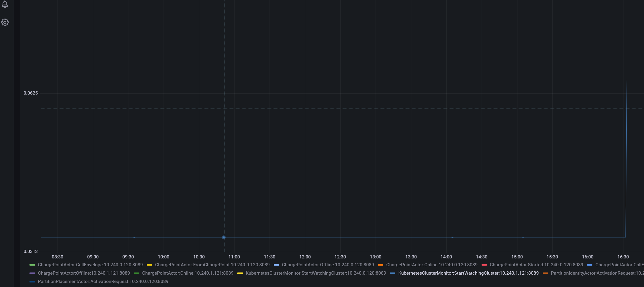Viewport: 644px width, 287px height.
Task: Click the 0.0313 y-axis label
Action: click(30, 252)
